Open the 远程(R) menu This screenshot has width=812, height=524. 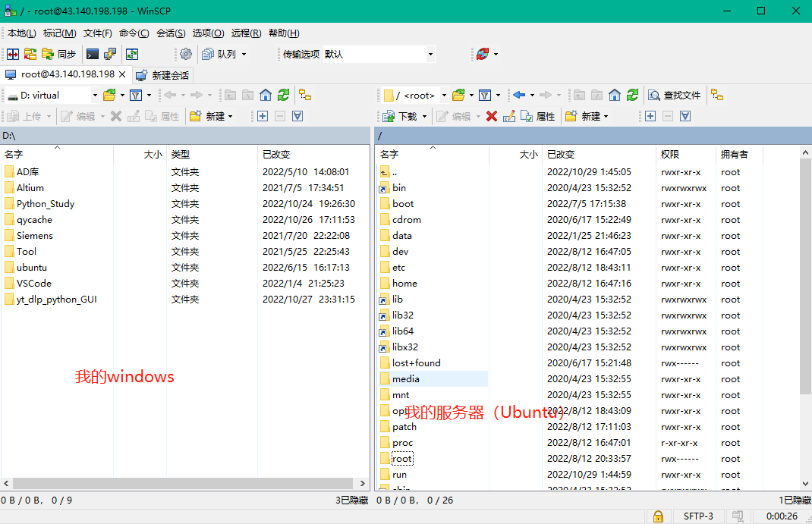tap(246, 33)
